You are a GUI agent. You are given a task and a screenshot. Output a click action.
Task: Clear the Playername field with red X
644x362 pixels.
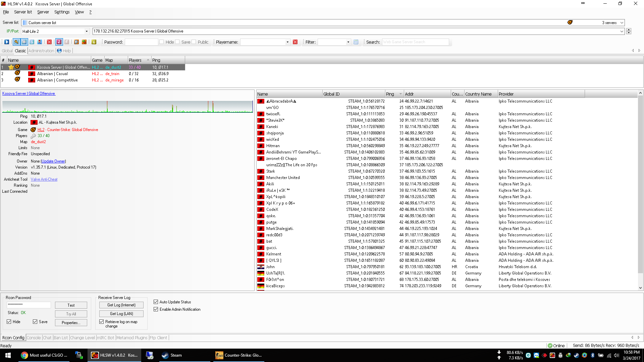pyautogui.click(x=295, y=42)
